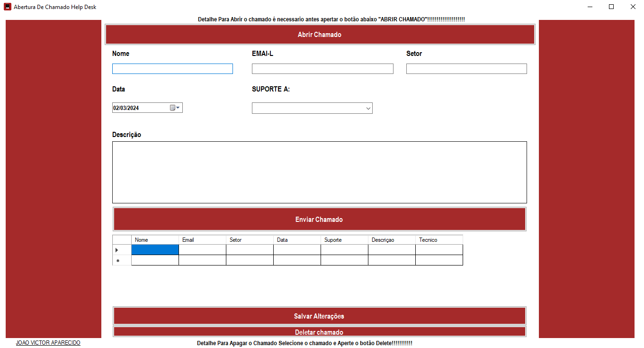The height and width of the screenshot is (348, 644).
Task: Click the Abrir Chamado button
Action: 320,35
